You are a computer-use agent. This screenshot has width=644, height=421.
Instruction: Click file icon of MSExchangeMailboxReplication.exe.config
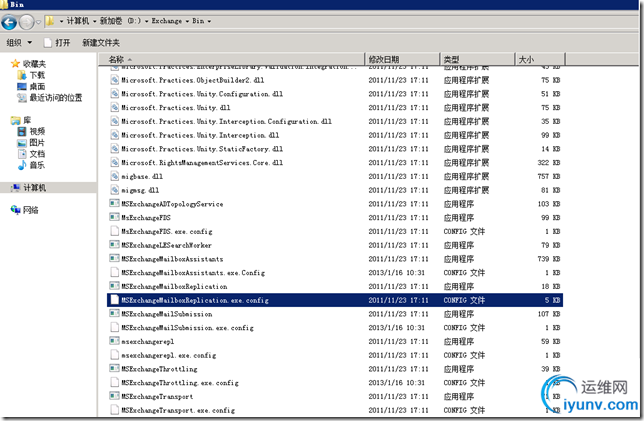click(x=115, y=300)
